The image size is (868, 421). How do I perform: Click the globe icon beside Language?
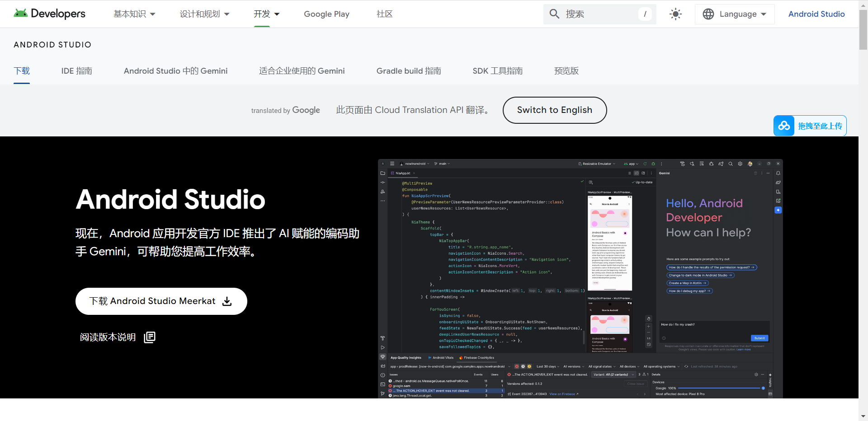(708, 14)
